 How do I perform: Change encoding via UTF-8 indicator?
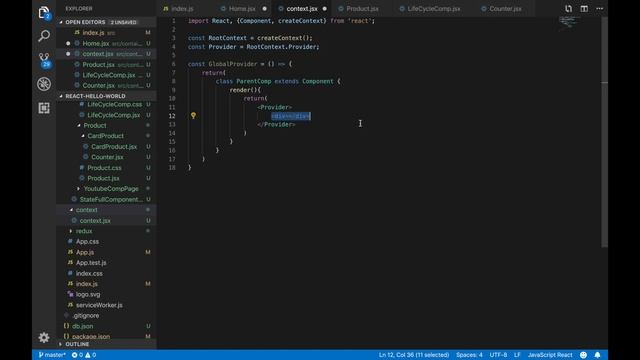pyautogui.click(x=498, y=355)
